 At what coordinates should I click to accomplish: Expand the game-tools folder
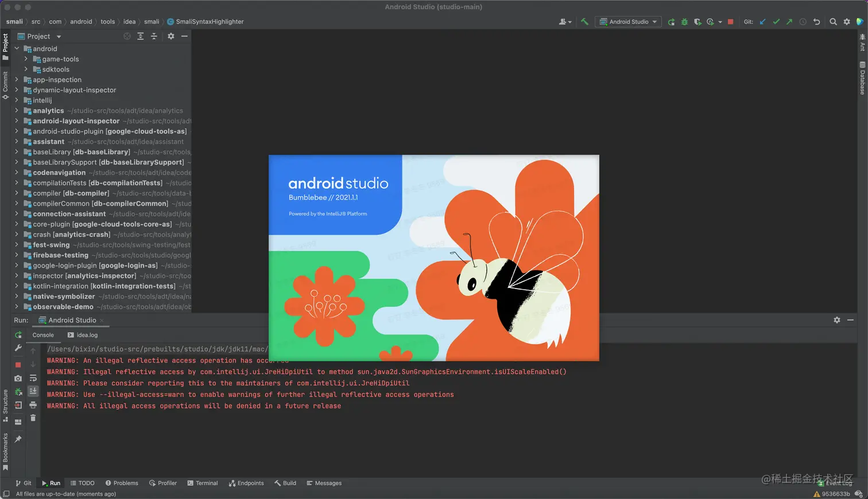point(26,59)
